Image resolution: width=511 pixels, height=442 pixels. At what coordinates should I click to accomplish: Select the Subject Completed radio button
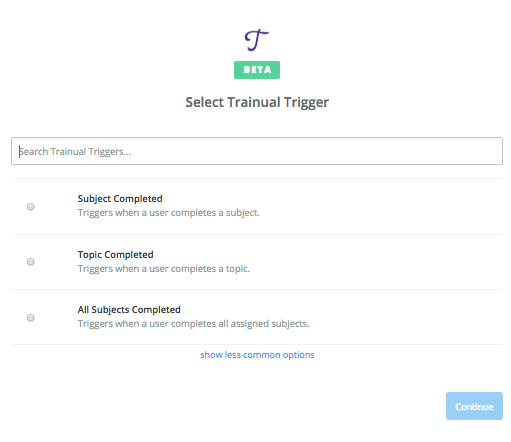31,207
